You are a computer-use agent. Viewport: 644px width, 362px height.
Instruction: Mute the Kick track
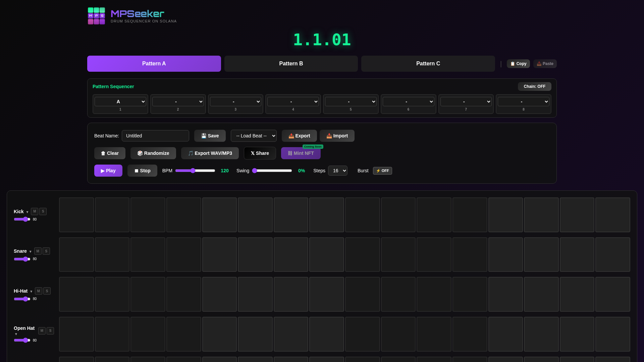pyautogui.click(x=35, y=212)
